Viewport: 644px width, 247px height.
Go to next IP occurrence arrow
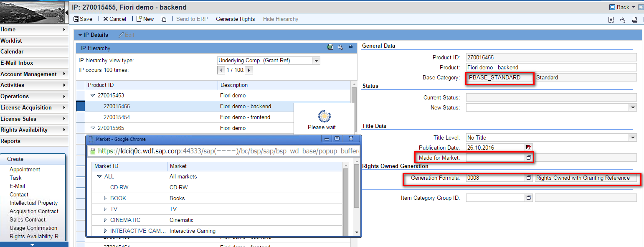[x=249, y=70]
